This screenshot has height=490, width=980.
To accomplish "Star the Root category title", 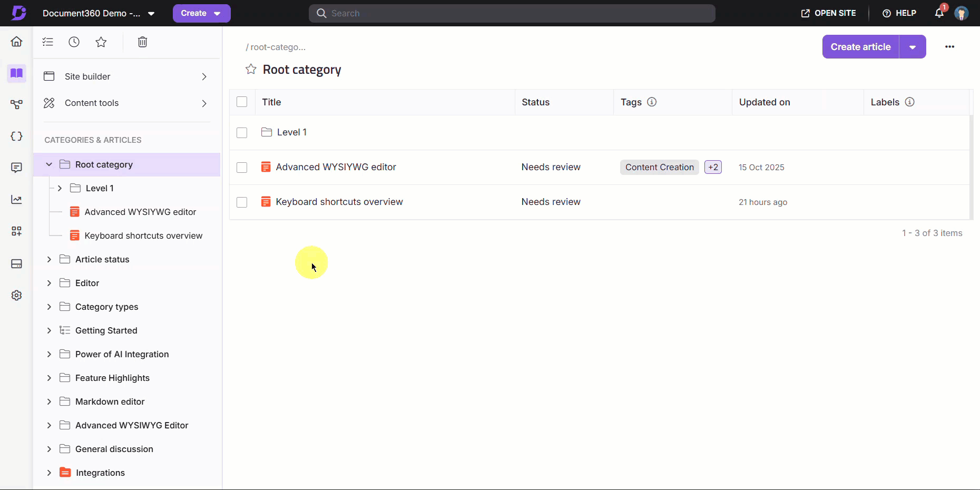I will coord(251,70).
